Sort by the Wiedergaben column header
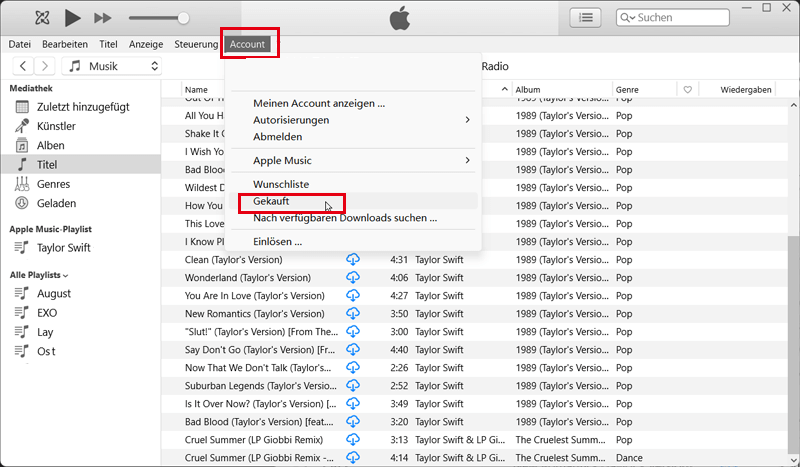 745,90
